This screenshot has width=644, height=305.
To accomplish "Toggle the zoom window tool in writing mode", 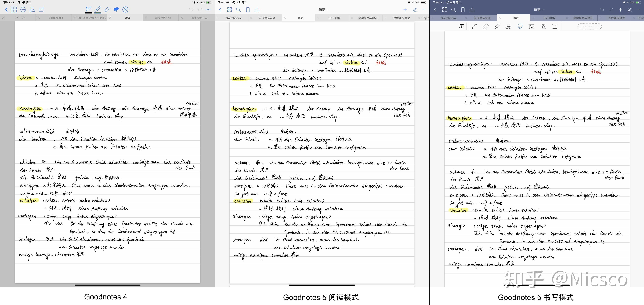I will (x=461, y=26).
